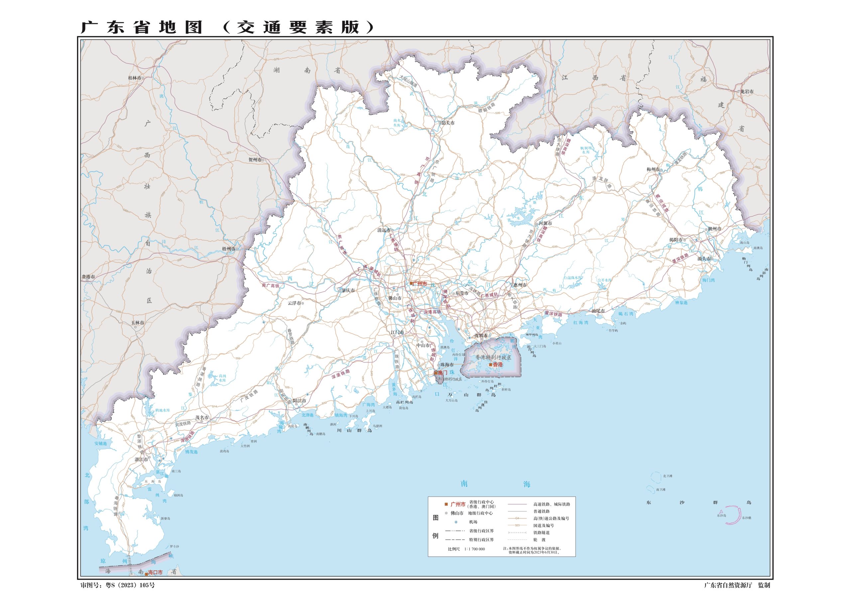Click the red square marker beside 澳门

coord(435,373)
